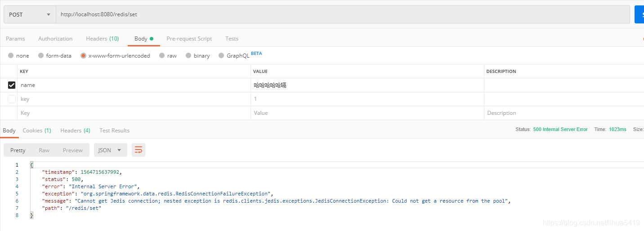Select the Preview response view
This screenshot has width=644, height=231.
coord(73,150)
